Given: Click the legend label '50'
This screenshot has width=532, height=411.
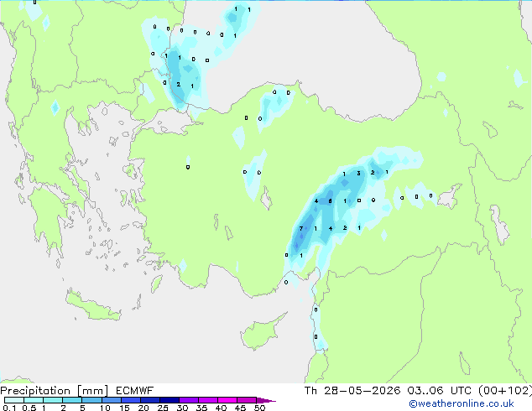Looking at the screenshot, I should tap(260, 408).
